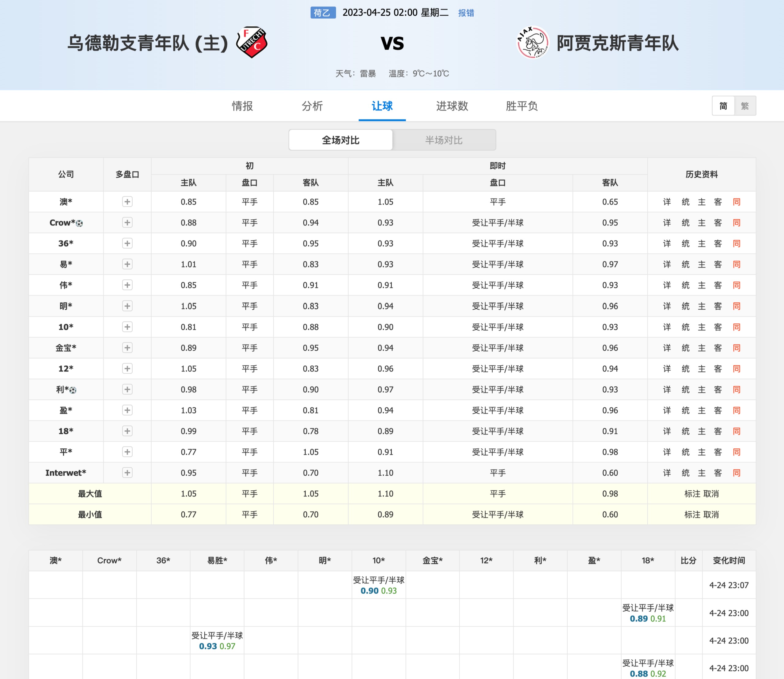
Task: Select simplified Chinese 简 option
Action: point(723,106)
